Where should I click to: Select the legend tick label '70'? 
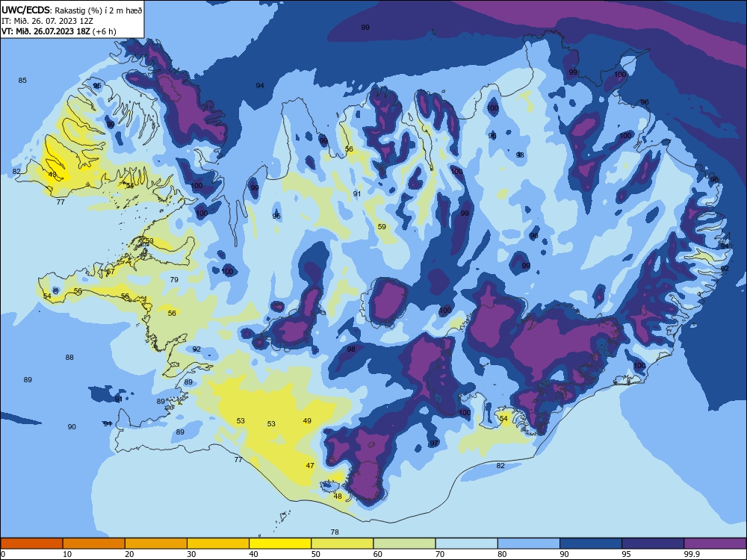(440, 554)
